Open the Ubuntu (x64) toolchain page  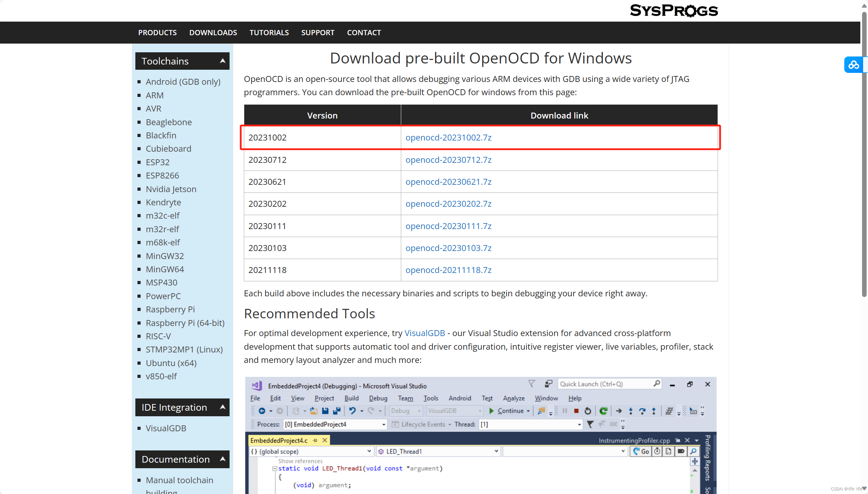[171, 363]
